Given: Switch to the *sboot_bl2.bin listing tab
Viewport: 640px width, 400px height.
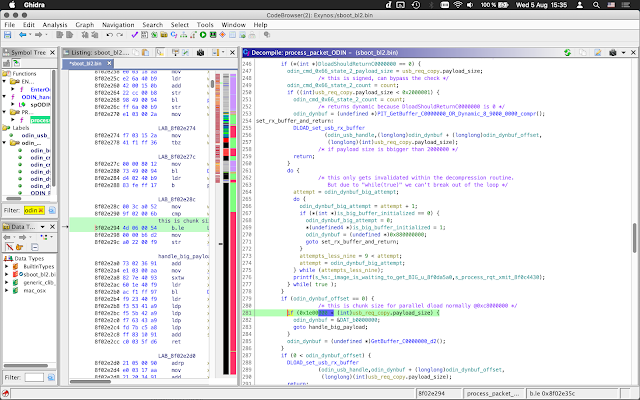Looking at the screenshot, I should pyautogui.click(x=86, y=64).
